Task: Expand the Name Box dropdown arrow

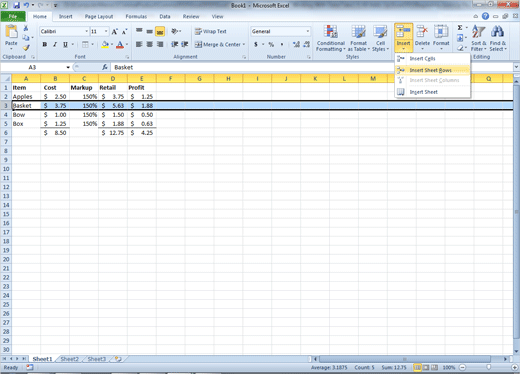Action: pos(68,67)
